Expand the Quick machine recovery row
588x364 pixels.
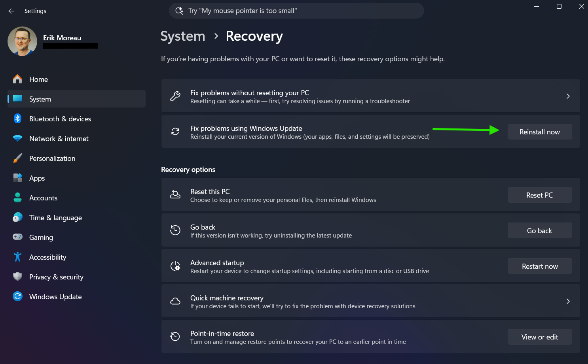coord(370,301)
